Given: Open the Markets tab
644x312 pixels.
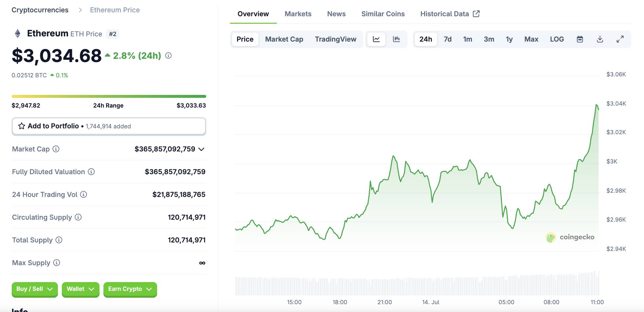Looking at the screenshot, I should click(298, 14).
